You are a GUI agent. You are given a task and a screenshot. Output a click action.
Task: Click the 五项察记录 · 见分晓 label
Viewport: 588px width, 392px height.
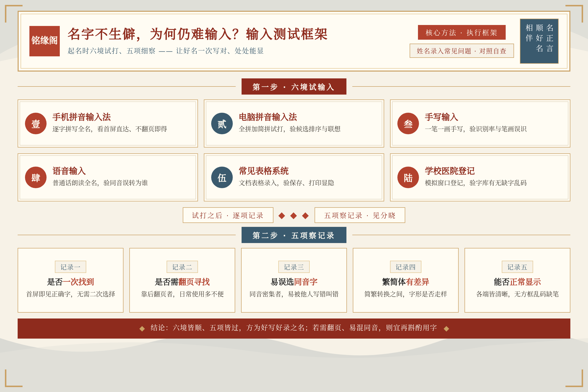pos(360,215)
